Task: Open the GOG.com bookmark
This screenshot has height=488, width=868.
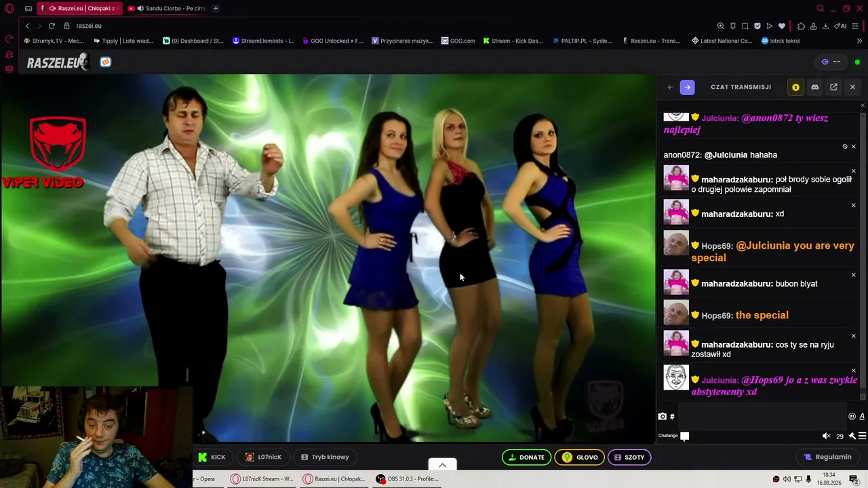Action: tap(458, 41)
